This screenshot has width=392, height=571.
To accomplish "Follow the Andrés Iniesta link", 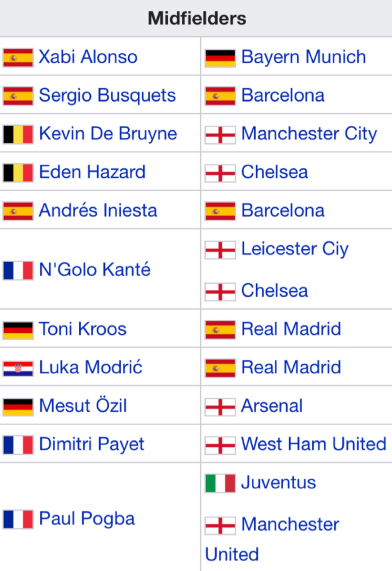I will point(98,210).
